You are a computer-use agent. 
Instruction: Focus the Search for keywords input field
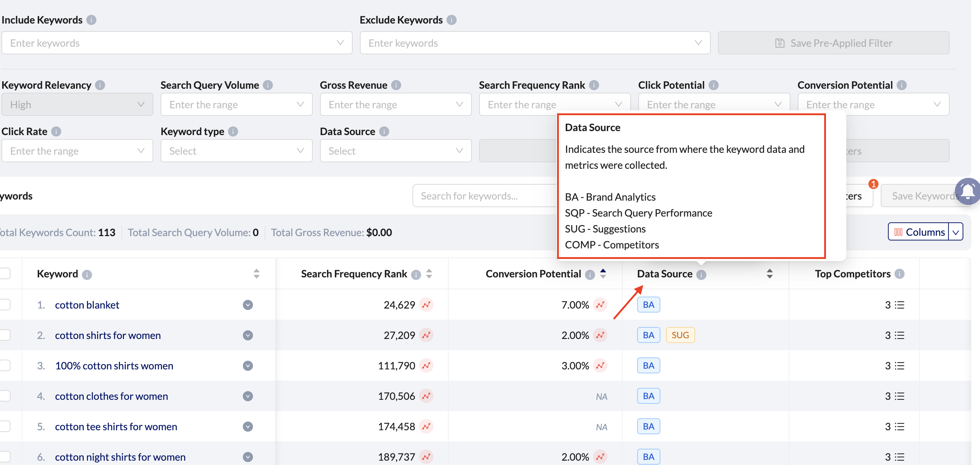click(x=483, y=196)
